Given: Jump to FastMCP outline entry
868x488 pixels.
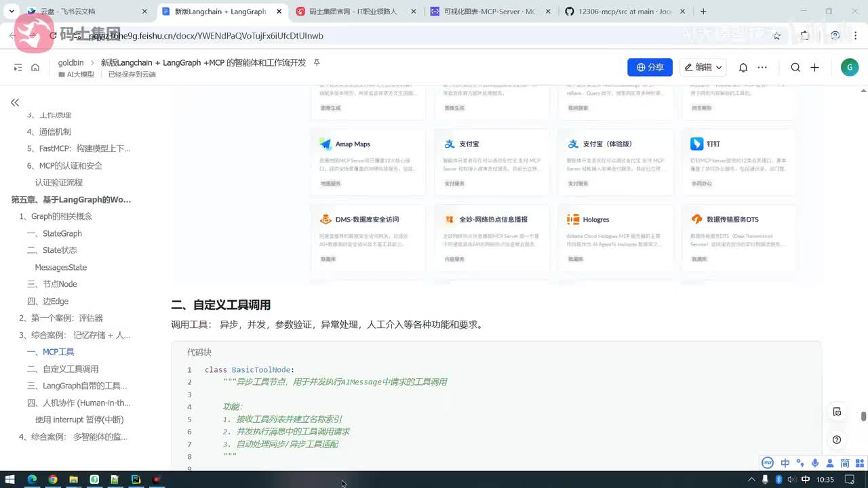Looking at the screenshot, I should 79,148.
